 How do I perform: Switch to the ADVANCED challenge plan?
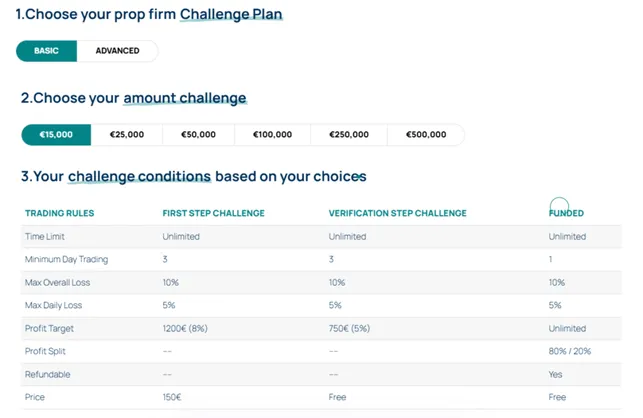pos(117,51)
